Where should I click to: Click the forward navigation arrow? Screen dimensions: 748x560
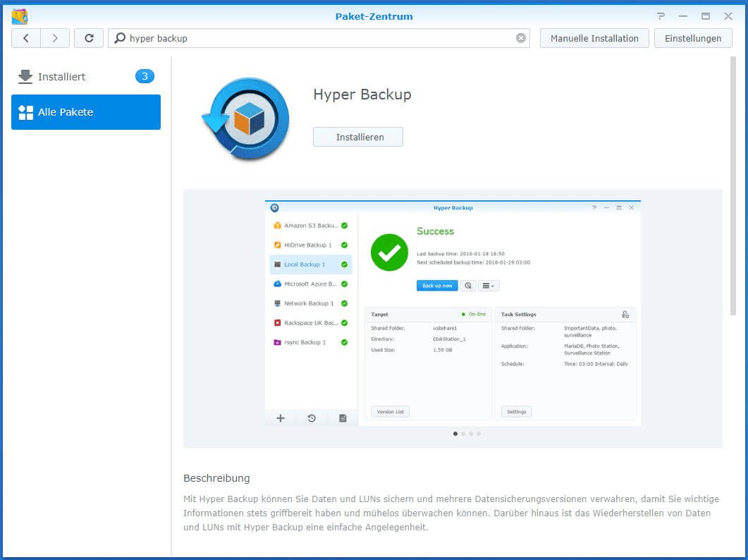point(55,38)
